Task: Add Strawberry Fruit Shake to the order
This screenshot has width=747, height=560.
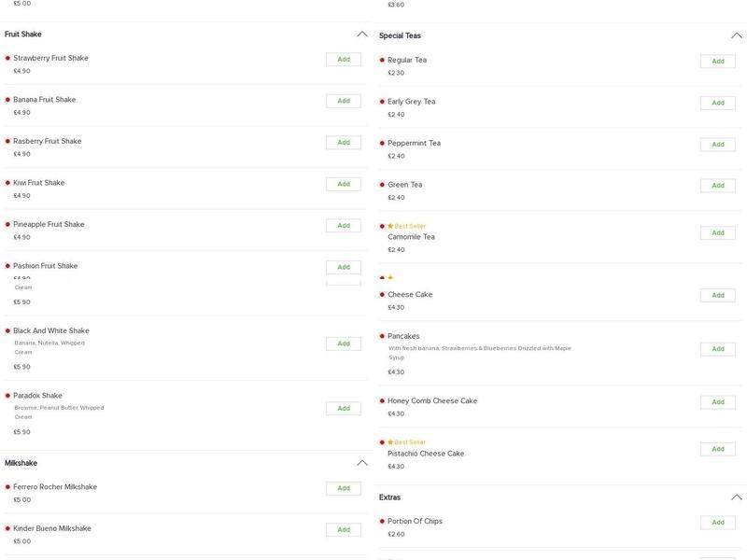Action: [x=344, y=60]
